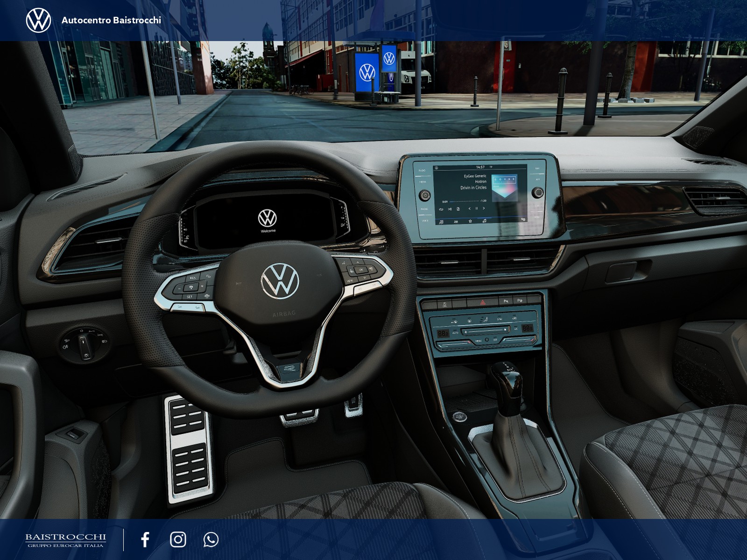Start a WhatsApp chat via icon
Screen dimensions: 747x560
[x=211, y=539]
